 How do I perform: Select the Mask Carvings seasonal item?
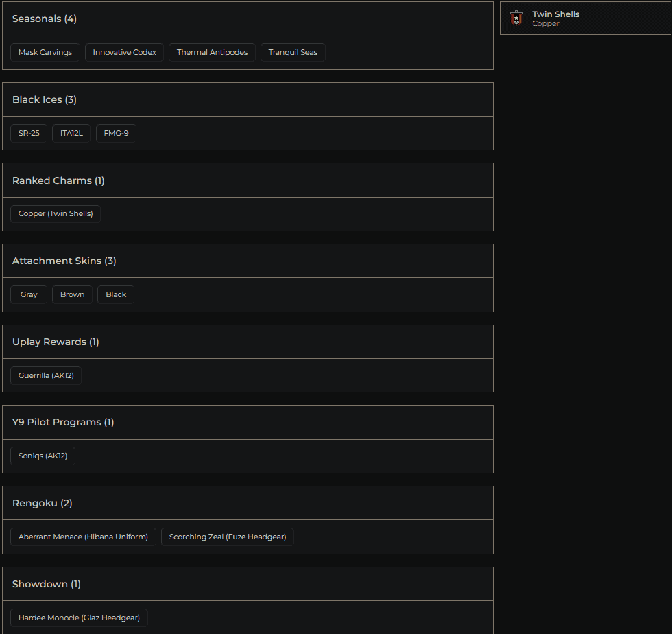45,52
